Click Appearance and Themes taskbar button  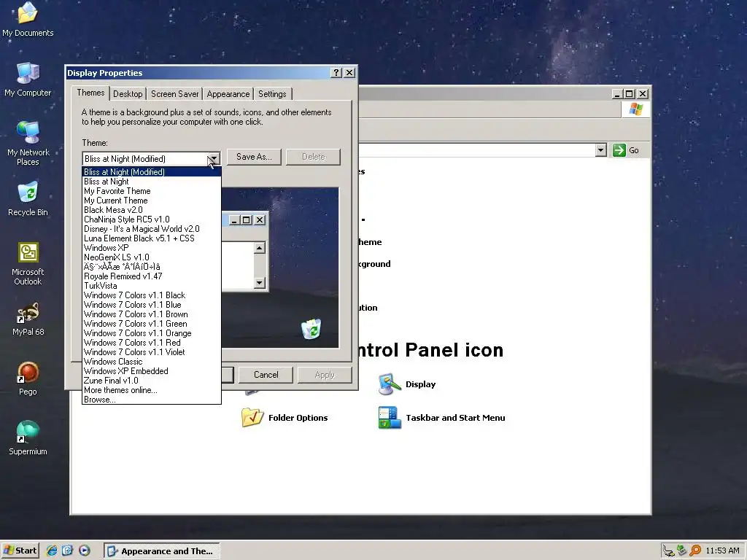point(161,551)
